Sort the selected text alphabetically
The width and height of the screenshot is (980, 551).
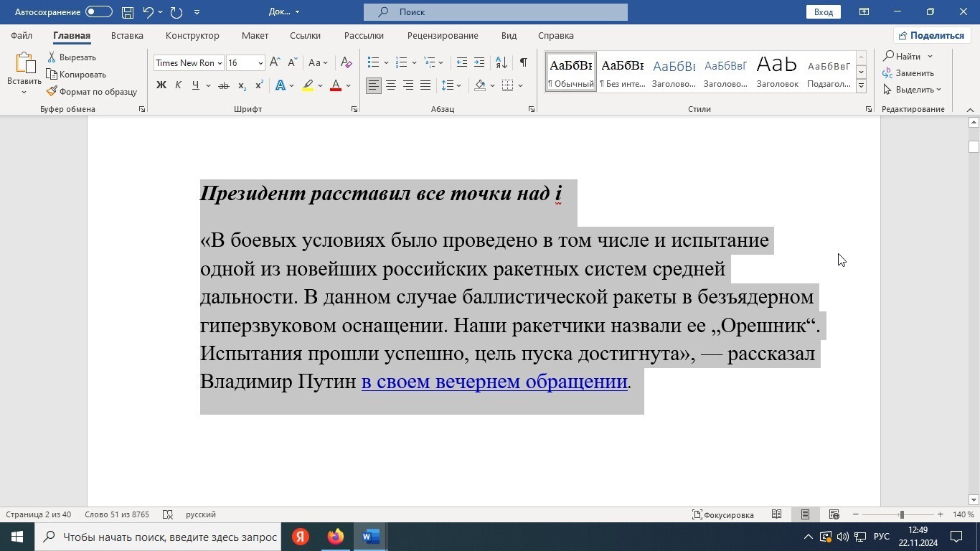pyautogui.click(x=501, y=62)
